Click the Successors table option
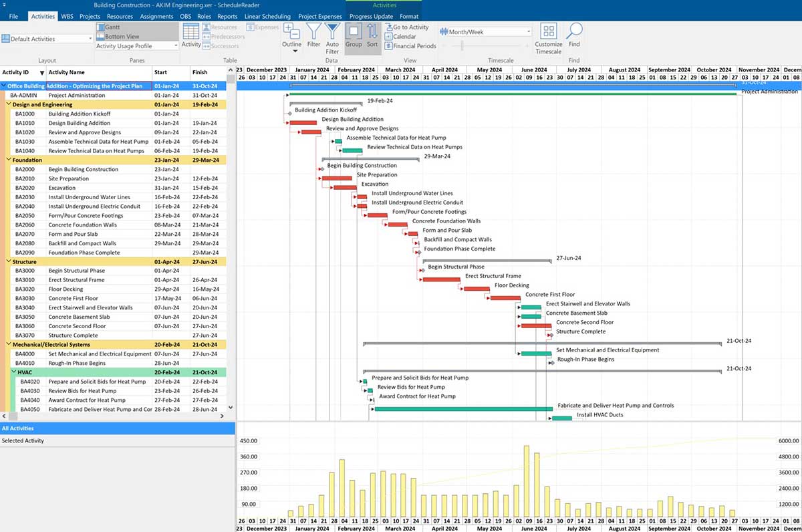The image size is (802, 532). pyautogui.click(x=221, y=46)
